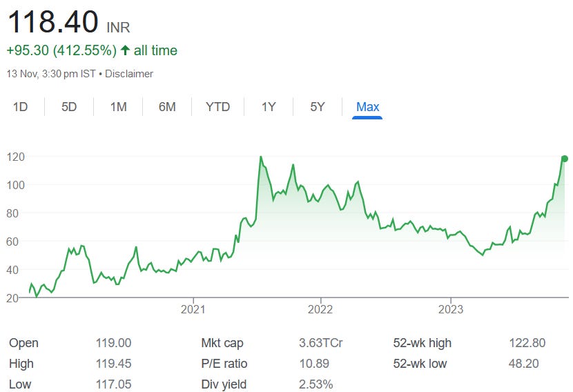Click the Div yield label
The height and width of the screenshot is (392, 573).
[x=224, y=384]
